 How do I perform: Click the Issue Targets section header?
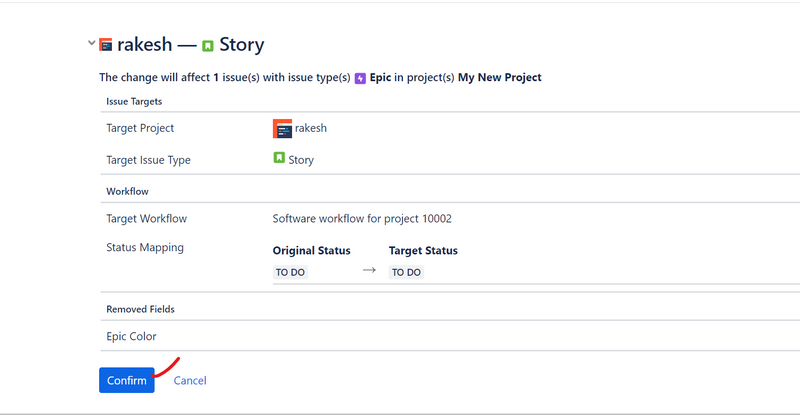tap(134, 101)
